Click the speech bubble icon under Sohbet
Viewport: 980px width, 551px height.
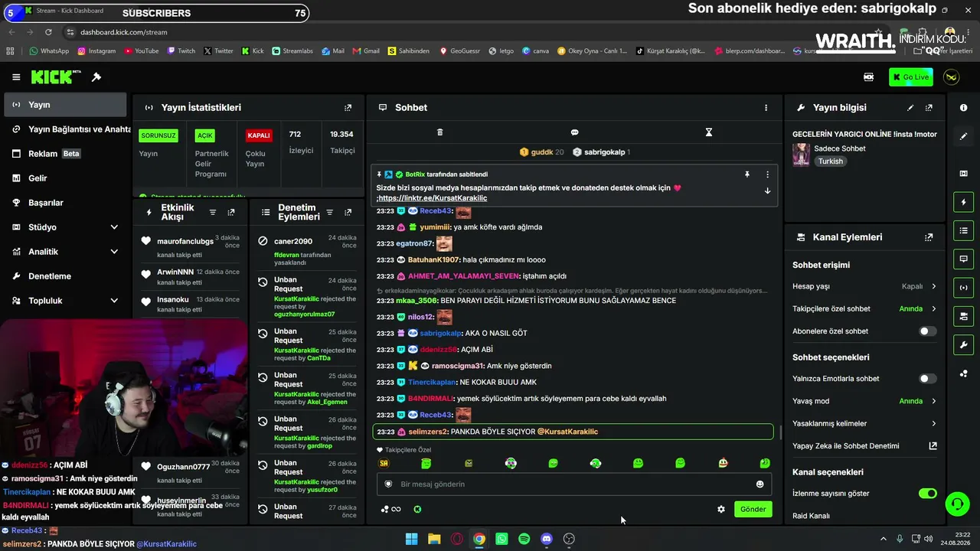coord(574,132)
